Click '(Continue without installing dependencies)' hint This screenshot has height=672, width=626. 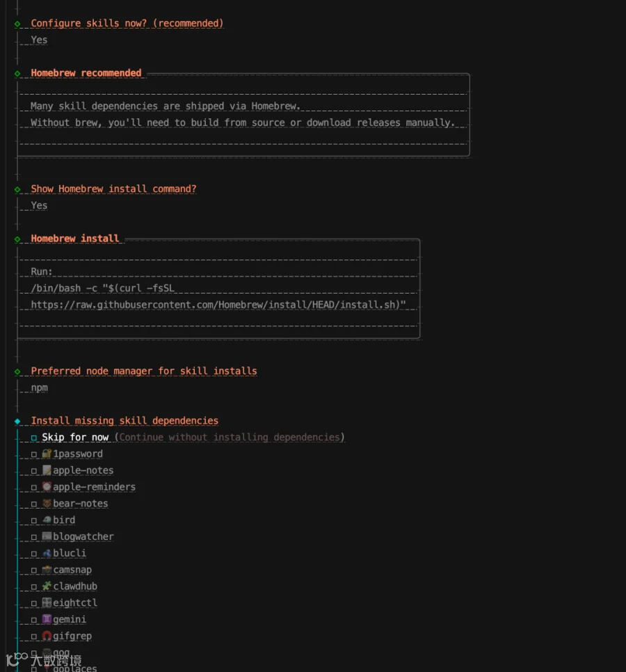click(x=230, y=437)
